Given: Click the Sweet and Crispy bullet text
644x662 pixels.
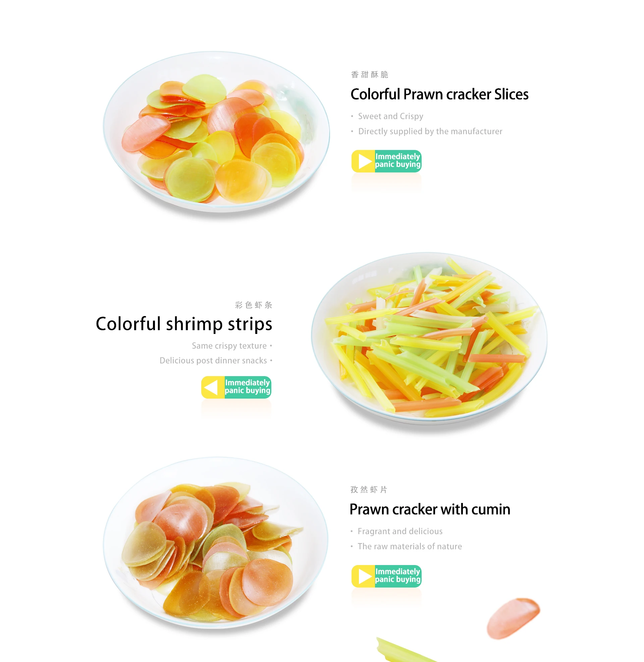Looking at the screenshot, I should click(391, 116).
